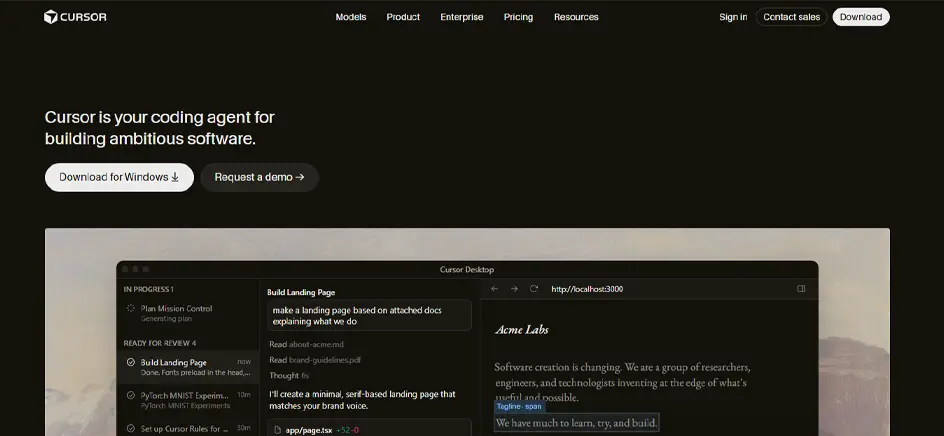
Task: Open the app/page.tsx file change
Action: [x=369, y=429]
